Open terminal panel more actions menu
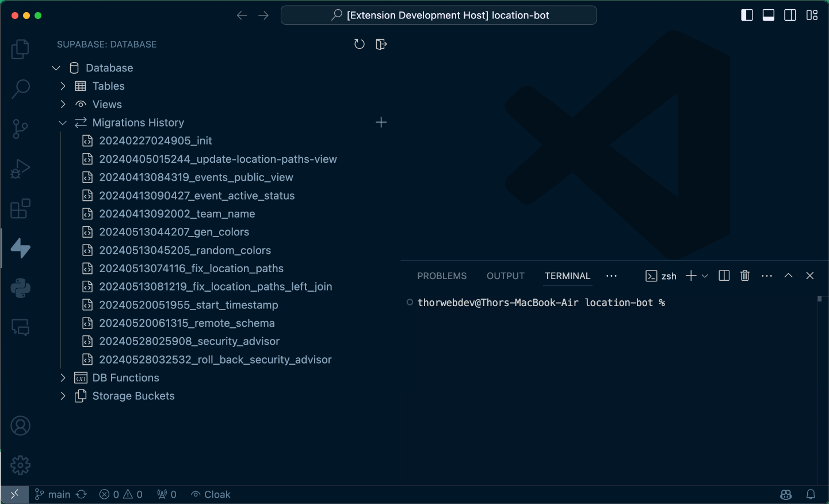The height and width of the screenshot is (504, 829). point(767,276)
